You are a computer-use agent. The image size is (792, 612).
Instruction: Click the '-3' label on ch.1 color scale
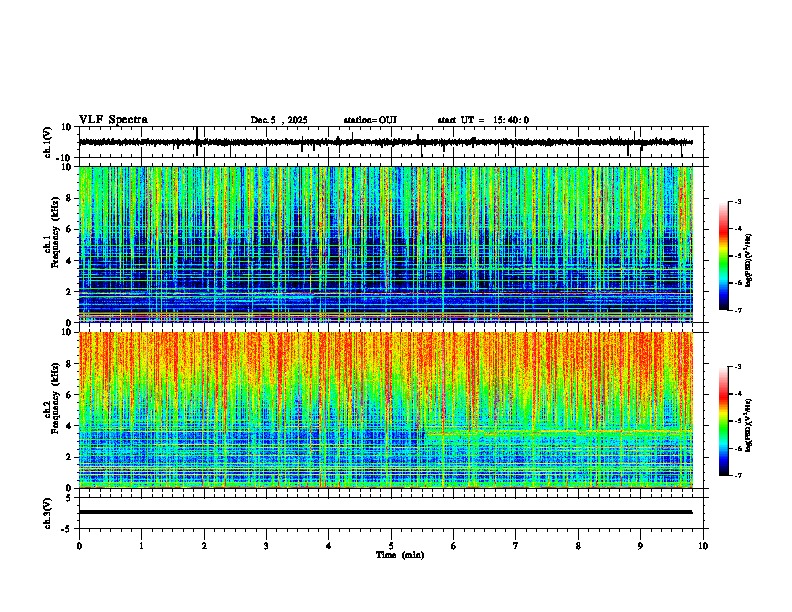point(737,201)
